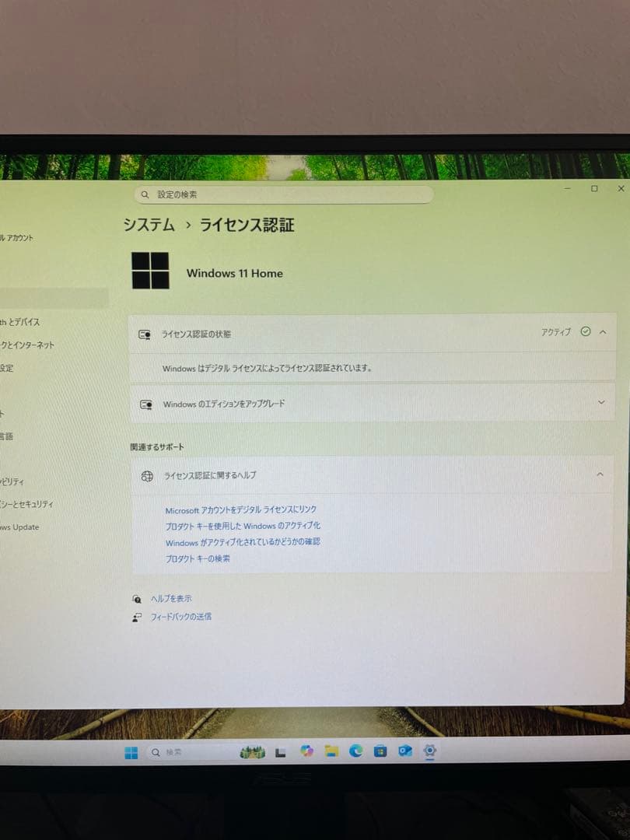Viewport: 630px width, 840px height.
Task: Open Task View from the taskbar
Action: (x=280, y=753)
